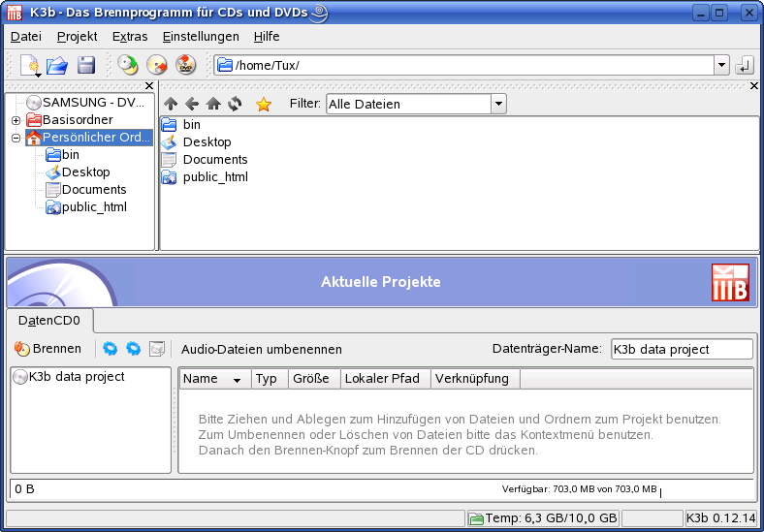
Task: Select Desktop folder in the tree
Action: [x=78, y=172]
